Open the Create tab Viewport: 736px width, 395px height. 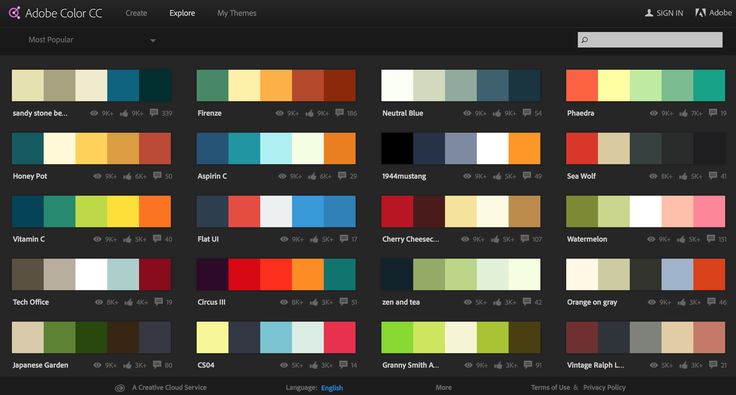pyautogui.click(x=136, y=13)
